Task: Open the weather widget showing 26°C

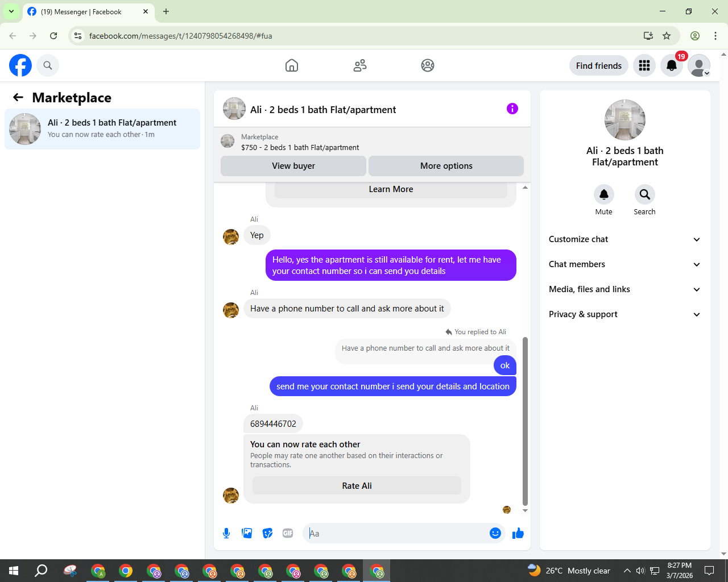Action: pos(569,571)
